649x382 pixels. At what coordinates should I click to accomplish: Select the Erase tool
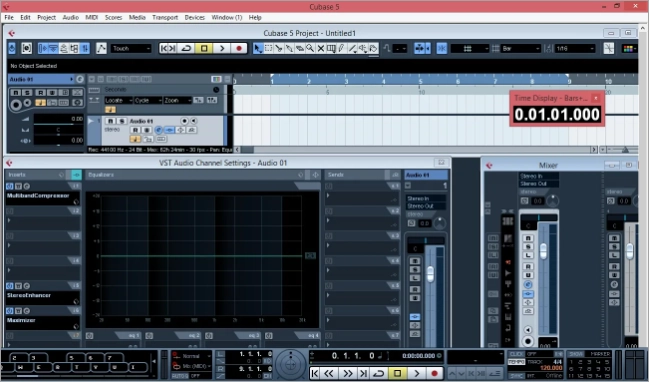(x=300, y=48)
